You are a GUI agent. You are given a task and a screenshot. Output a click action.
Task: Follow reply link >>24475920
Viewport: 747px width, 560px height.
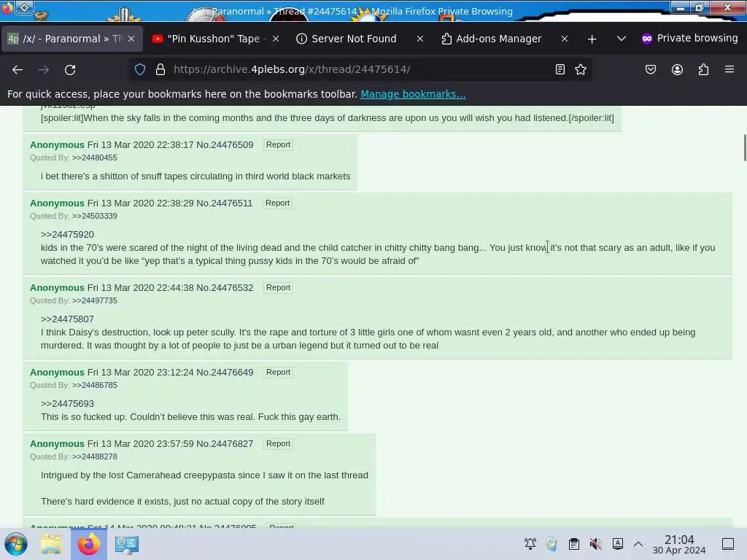(67, 235)
